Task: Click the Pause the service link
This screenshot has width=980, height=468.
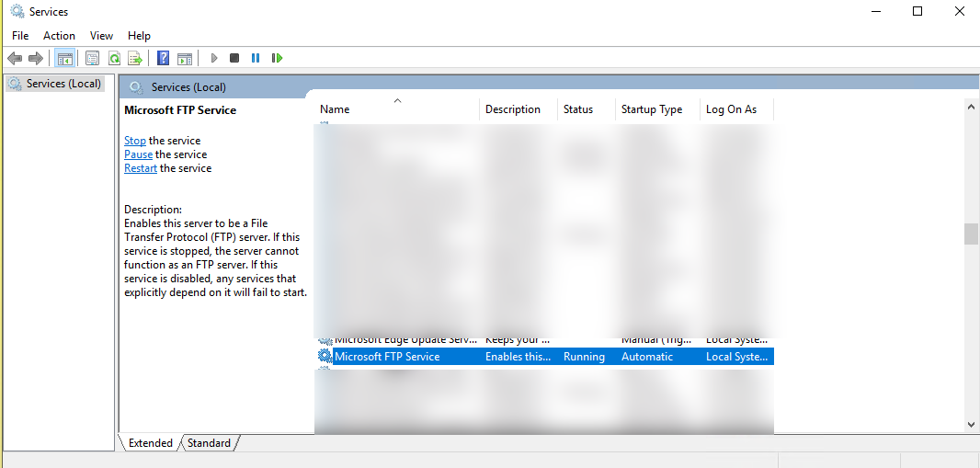Action: coord(138,154)
